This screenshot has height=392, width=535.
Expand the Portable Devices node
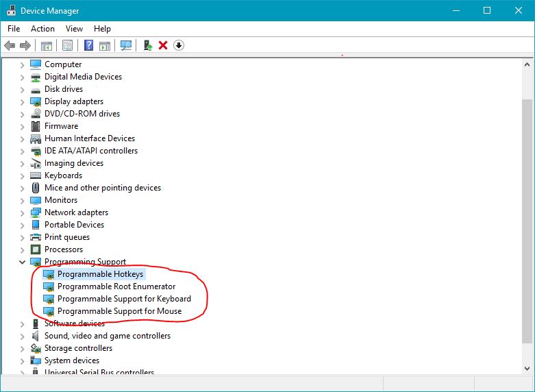point(22,225)
